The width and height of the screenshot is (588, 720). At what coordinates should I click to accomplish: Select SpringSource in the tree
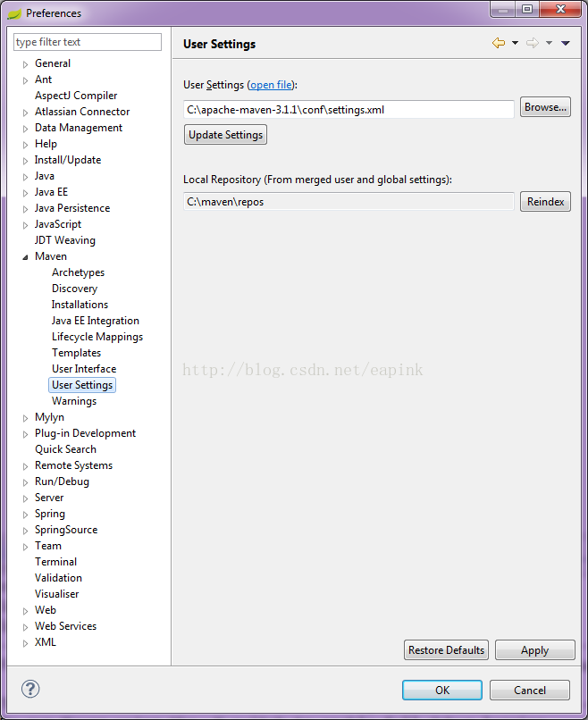(x=66, y=530)
